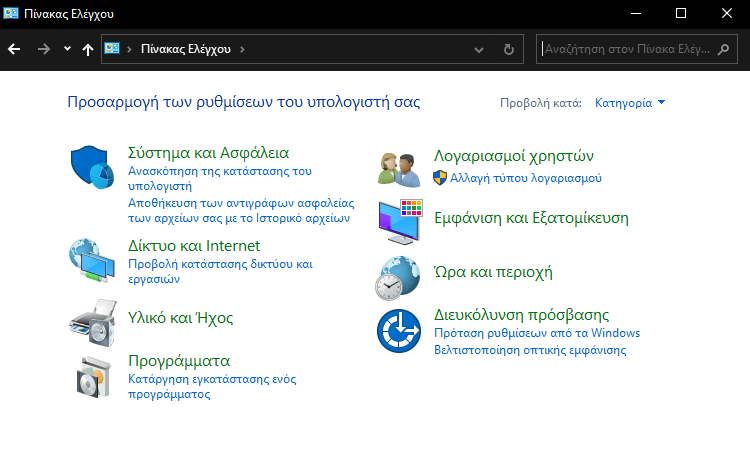
Task: Click the Programs disc box icon
Action: [x=94, y=377]
